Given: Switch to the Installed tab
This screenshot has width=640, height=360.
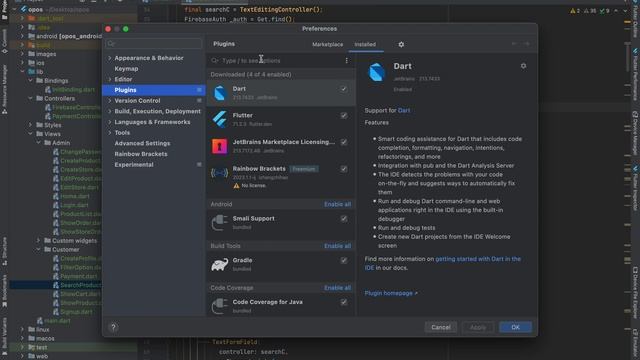Looking at the screenshot, I should click(365, 44).
